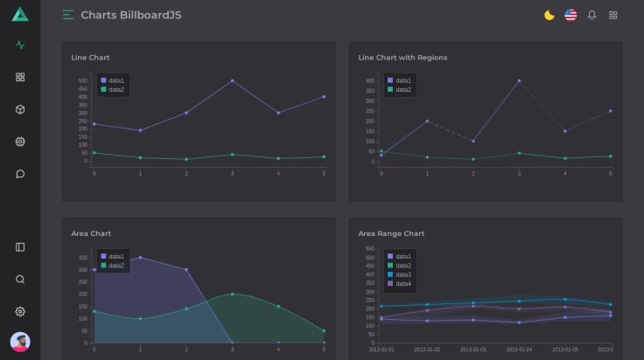This screenshot has height=360, width=644.
Task: Click data1 peak point at x=3 in Line Chart
Action: pyautogui.click(x=232, y=80)
